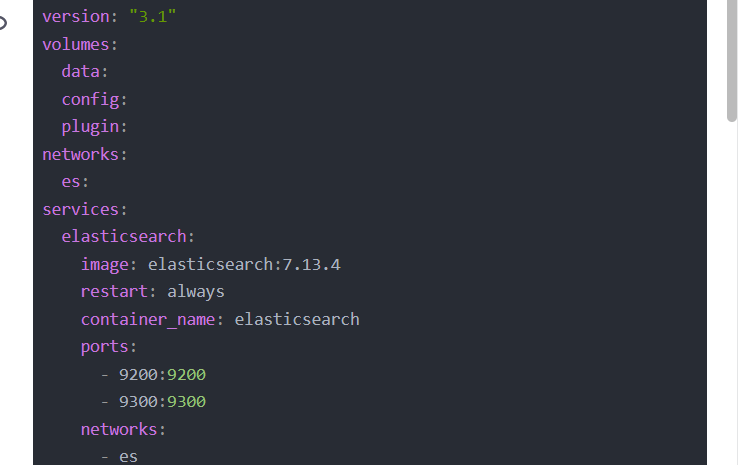755x465 pixels.
Task: Click the vertical scrollbar thumb
Action: point(732,60)
